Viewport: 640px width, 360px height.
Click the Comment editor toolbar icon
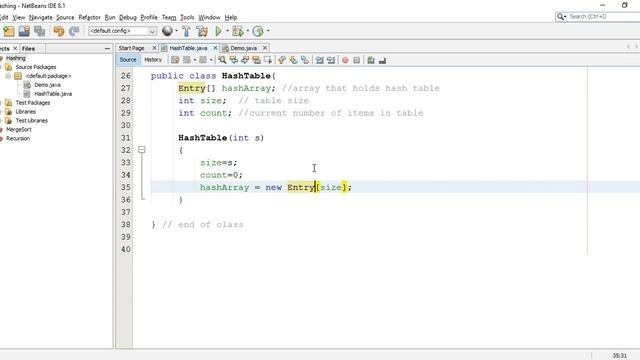(x=371, y=60)
